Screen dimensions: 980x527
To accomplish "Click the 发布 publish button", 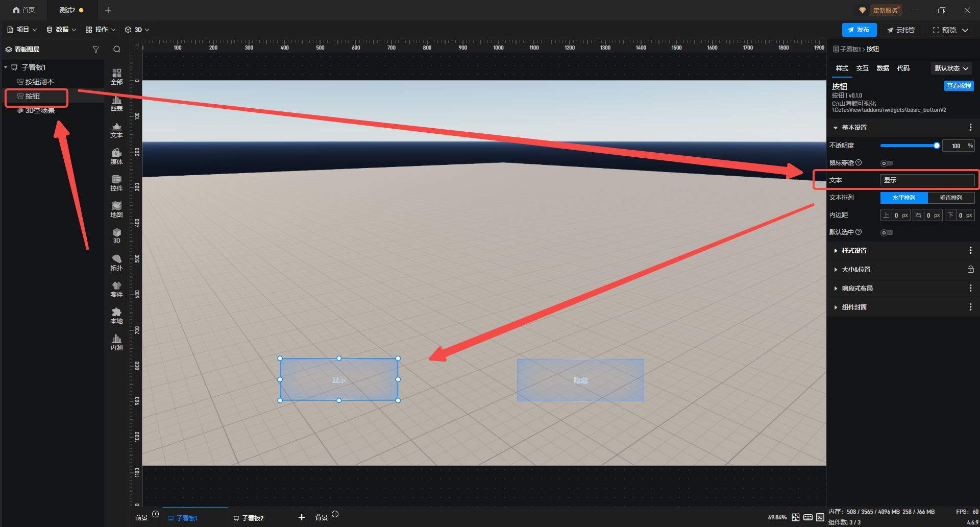I will 859,30.
